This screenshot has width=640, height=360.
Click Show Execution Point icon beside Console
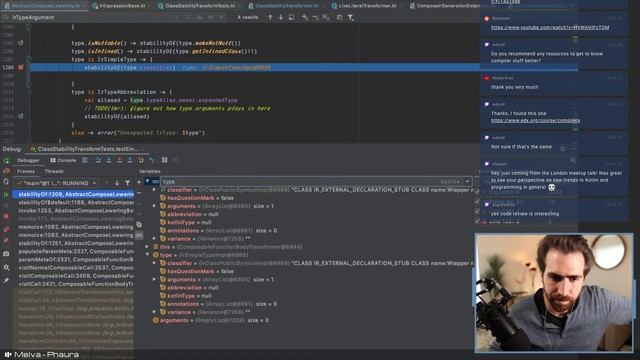tap(84, 160)
